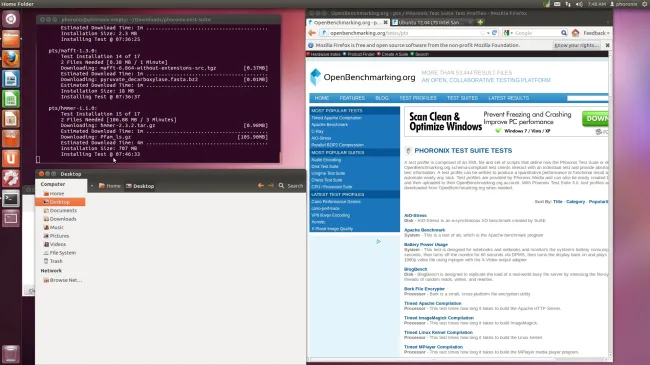Open the Google search engine dropdown
This screenshot has width=650, height=365.
pyautogui.click(x=508, y=33)
